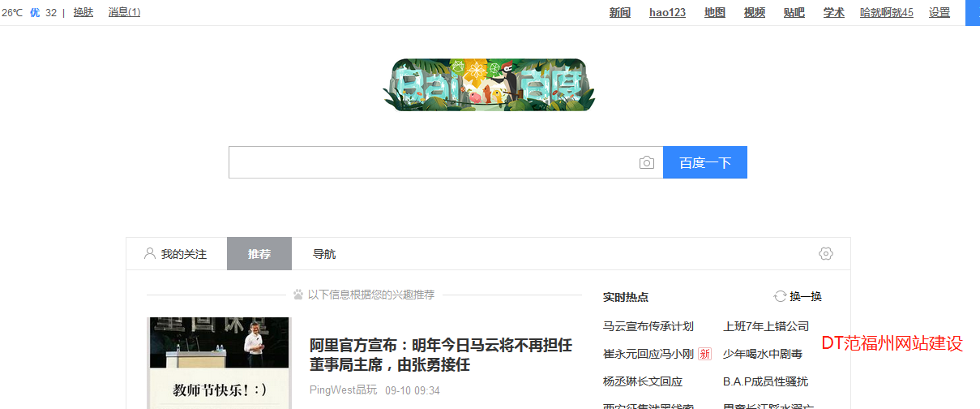Viewport: 980px width, 409px height.
Task: Open 贴吧 in the top navigation
Action: tap(794, 12)
